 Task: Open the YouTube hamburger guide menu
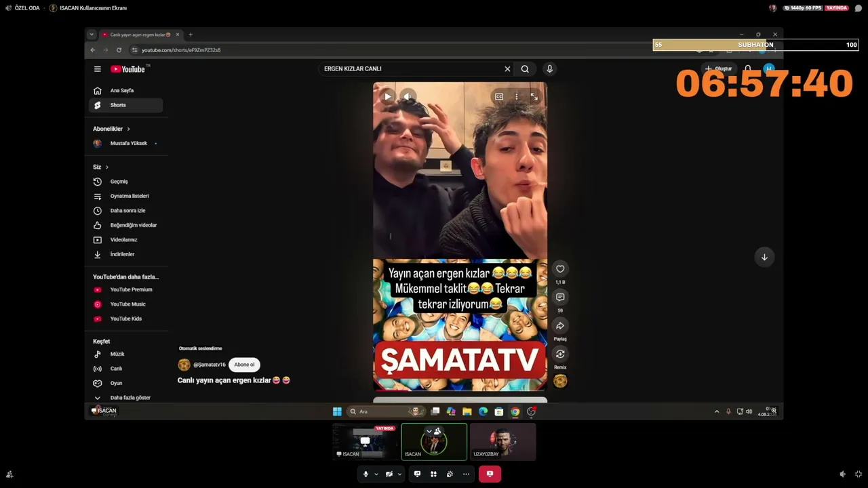pos(97,69)
